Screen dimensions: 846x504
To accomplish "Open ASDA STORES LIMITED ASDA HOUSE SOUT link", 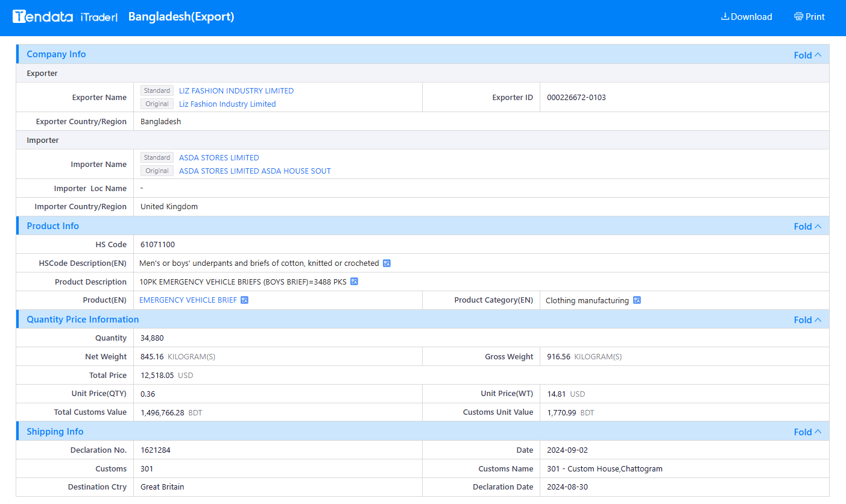I will [255, 171].
